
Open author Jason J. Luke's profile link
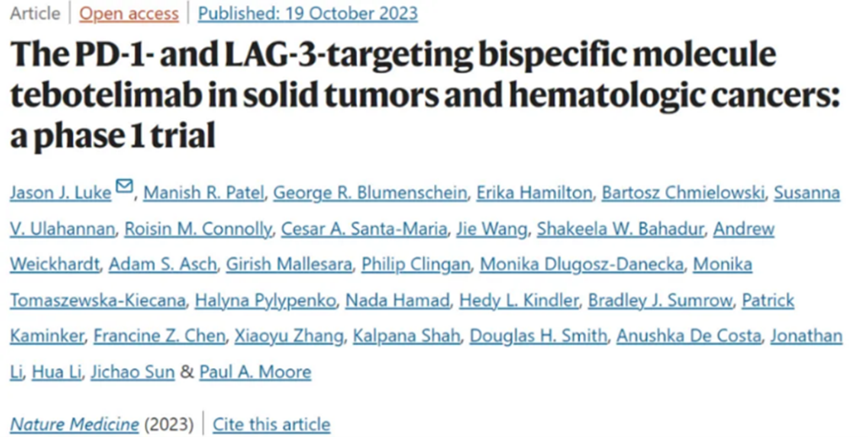pyautogui.click(x=60, y=192)
